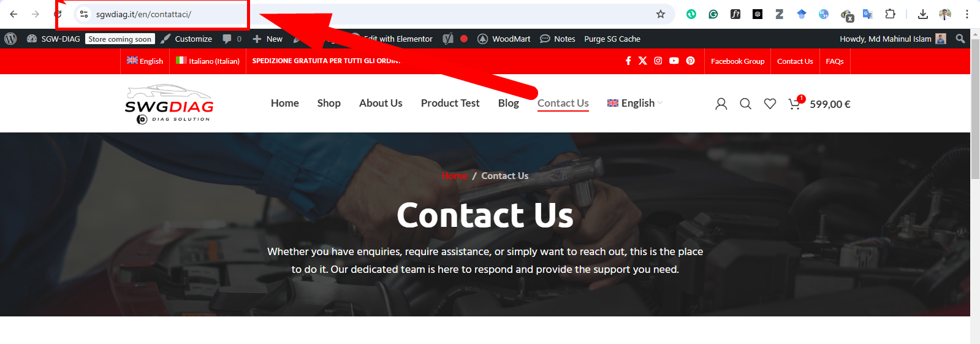
Task: Switch the site language to Italiano (Italian)
Action: tap(208, 61)
